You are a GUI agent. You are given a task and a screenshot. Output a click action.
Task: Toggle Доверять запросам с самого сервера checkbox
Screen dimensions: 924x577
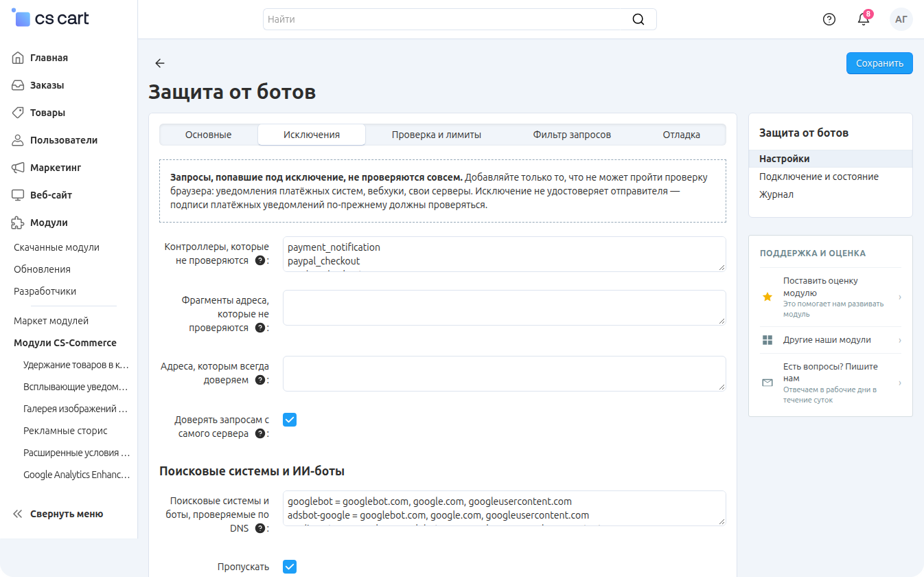click(x=290, y=420)
